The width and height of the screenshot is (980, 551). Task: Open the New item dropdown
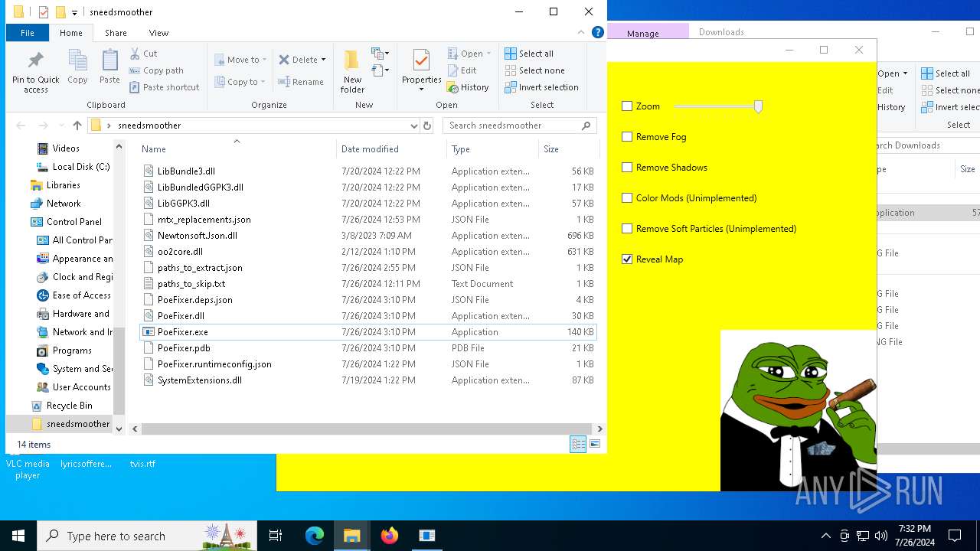click(381, 54)
